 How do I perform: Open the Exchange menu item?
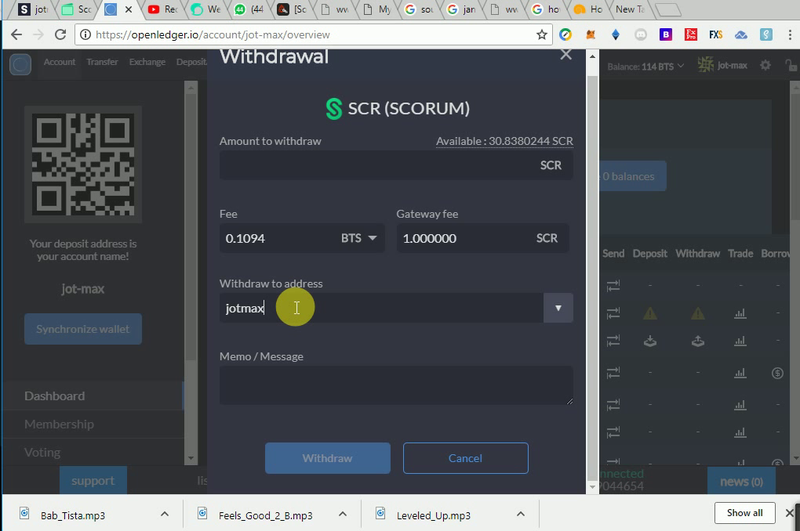coord(147,62)
